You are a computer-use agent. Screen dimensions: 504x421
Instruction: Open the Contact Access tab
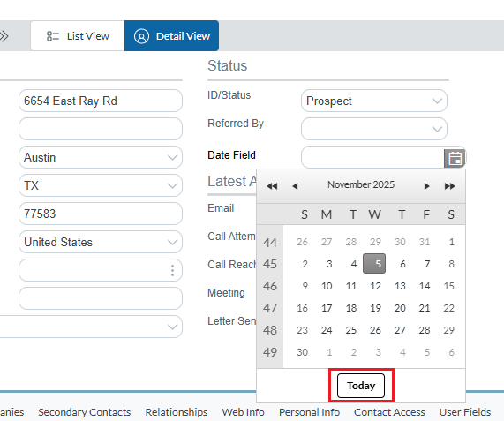pyautogui.click(x=389, y=412)
